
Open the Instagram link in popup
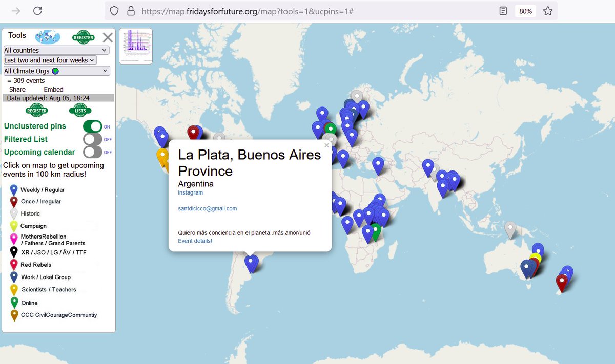point(191,193)
